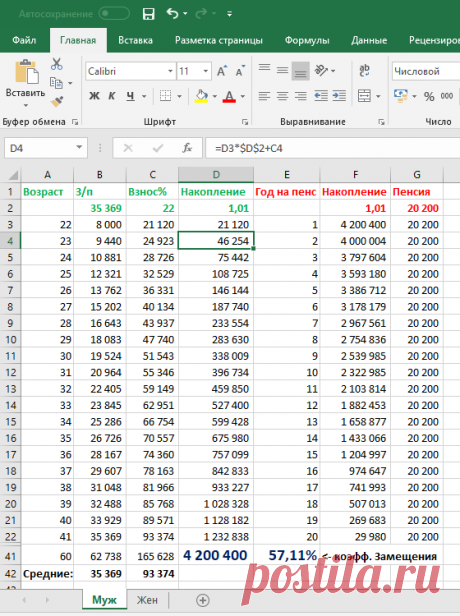Select column D header
460x616 pixels.
click(216, 175)
